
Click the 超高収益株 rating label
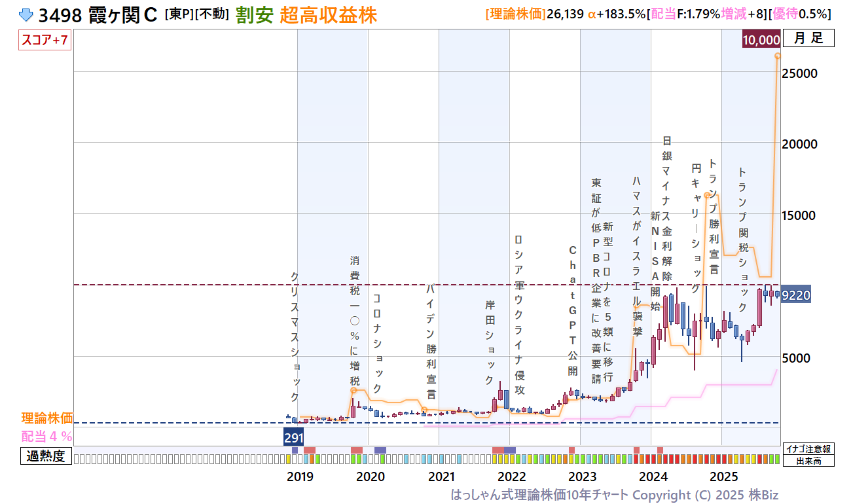click(x=328, y=14)
